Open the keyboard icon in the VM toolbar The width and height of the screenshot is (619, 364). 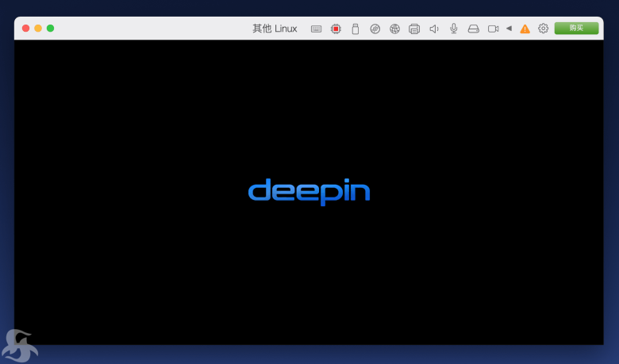pos(316,29)
